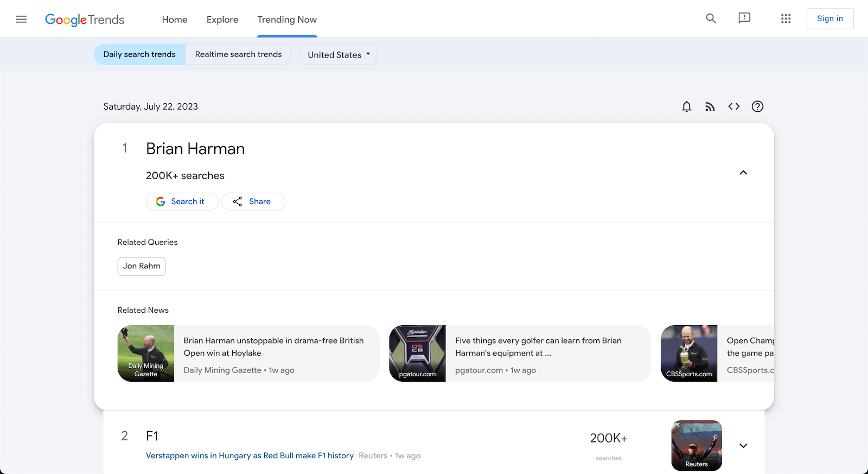Click the Sign in button
Image resolution: width=868 pixels, height=474 pixels.
[x=830, y=18]
